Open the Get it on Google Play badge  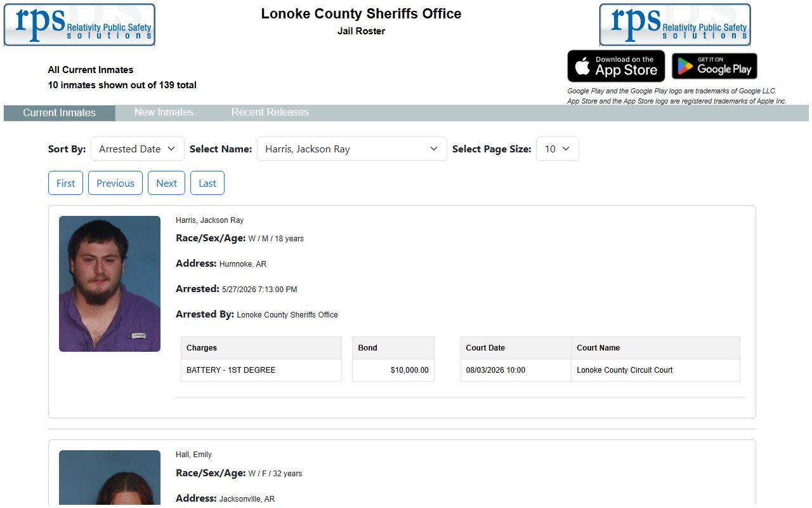[x=714, y=66]
